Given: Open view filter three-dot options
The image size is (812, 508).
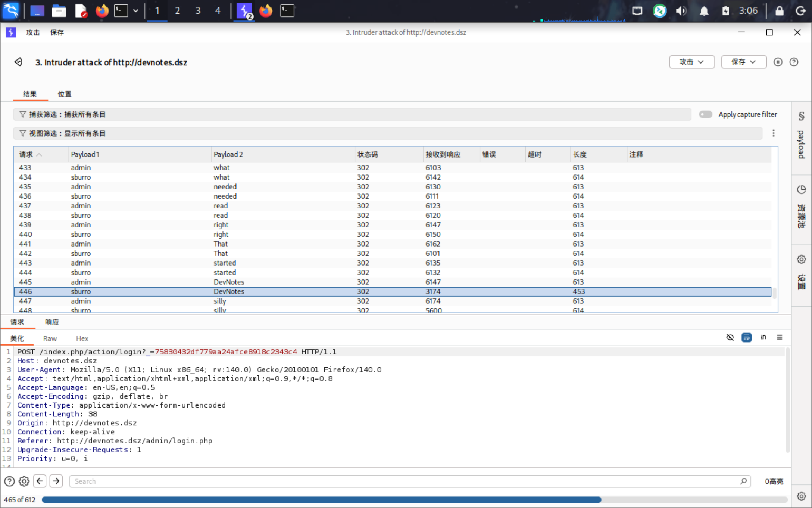Looking at the screenshot, I should [773, 133].
